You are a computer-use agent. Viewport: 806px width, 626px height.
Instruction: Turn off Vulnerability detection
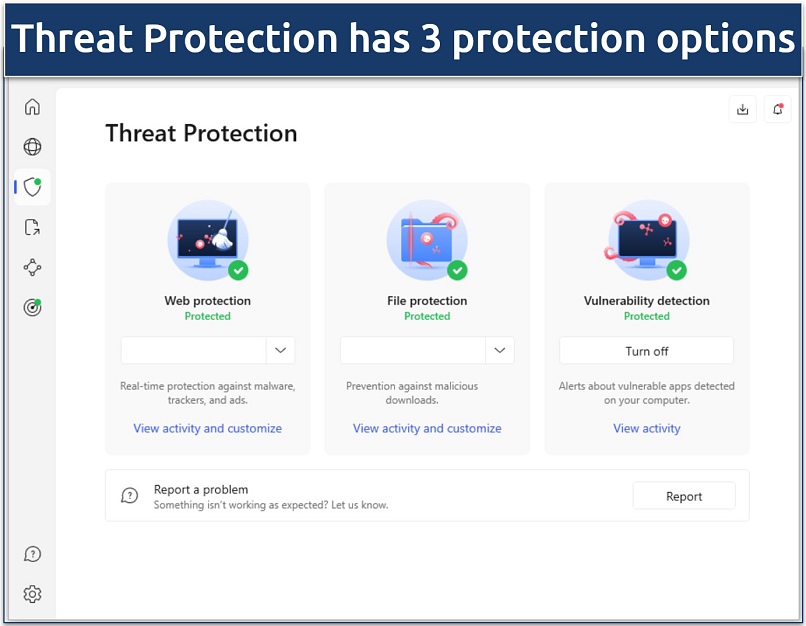(x=646, y=350)
